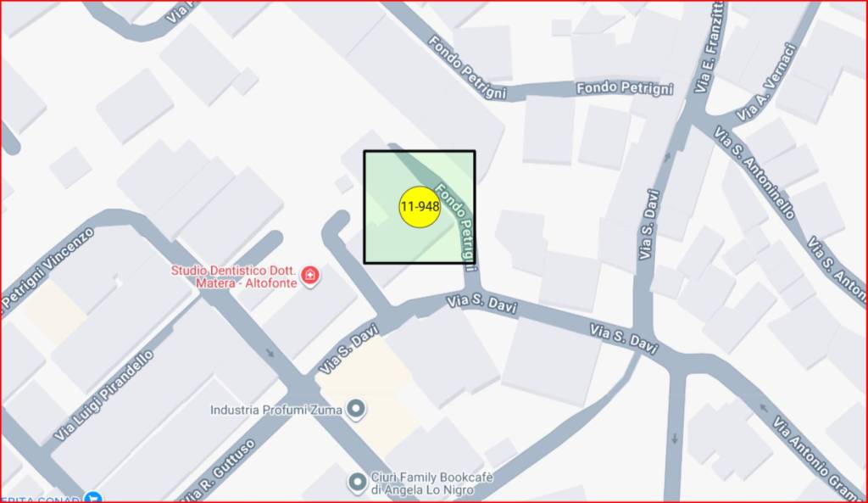Click the one-way arrow on Via Luigi Pirandello crossing
Image resolution: width=868 pixels, height=503 pixels.
coord(270,352)
